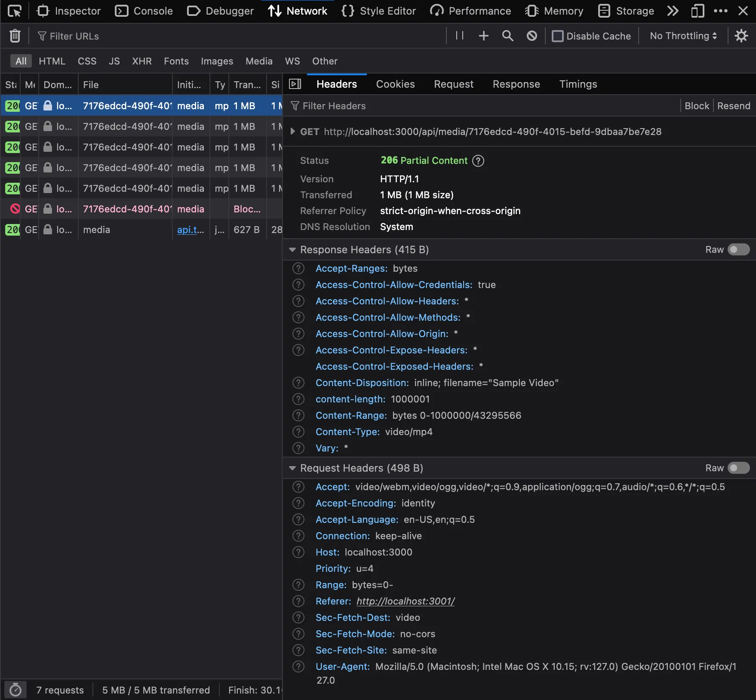Expand the GET request URL details
756x700 pixels.
[x=293, y=132]
